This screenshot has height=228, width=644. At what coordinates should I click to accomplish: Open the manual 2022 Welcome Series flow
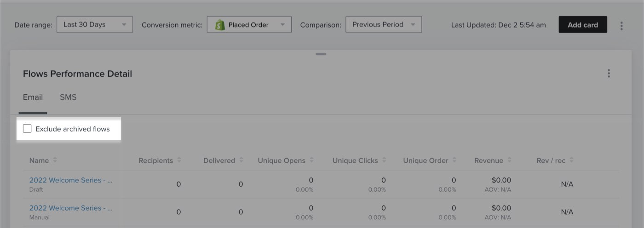pyautogui.click(x=71, y=208)
